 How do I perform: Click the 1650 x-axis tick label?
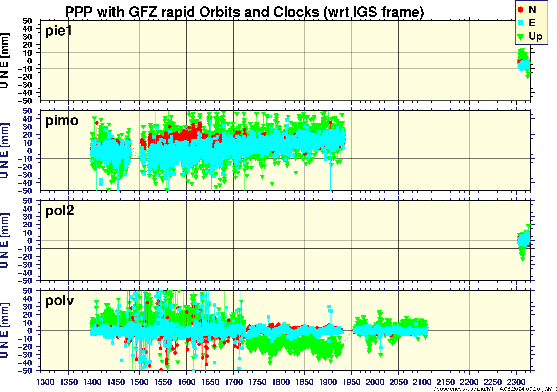tap(210, 382)
